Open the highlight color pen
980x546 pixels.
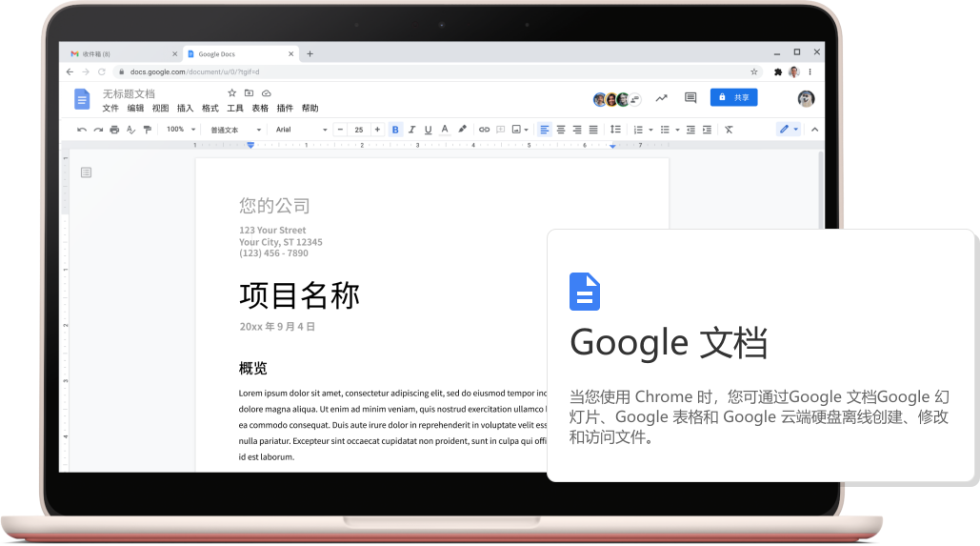(462, 130)
